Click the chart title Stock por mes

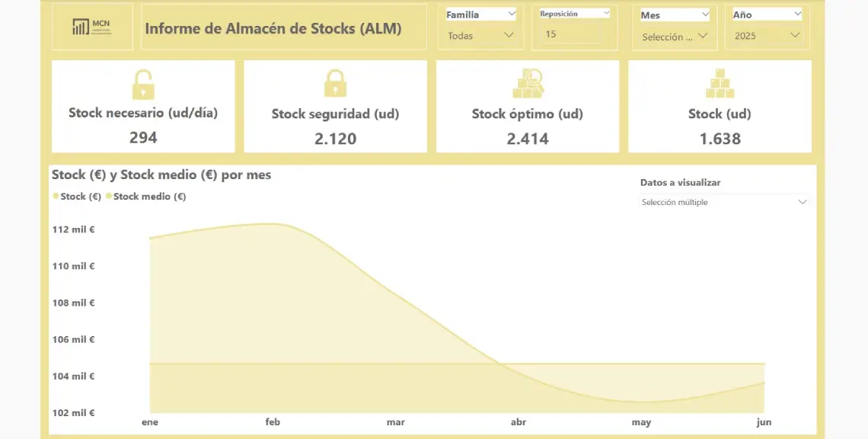point(161,175)
